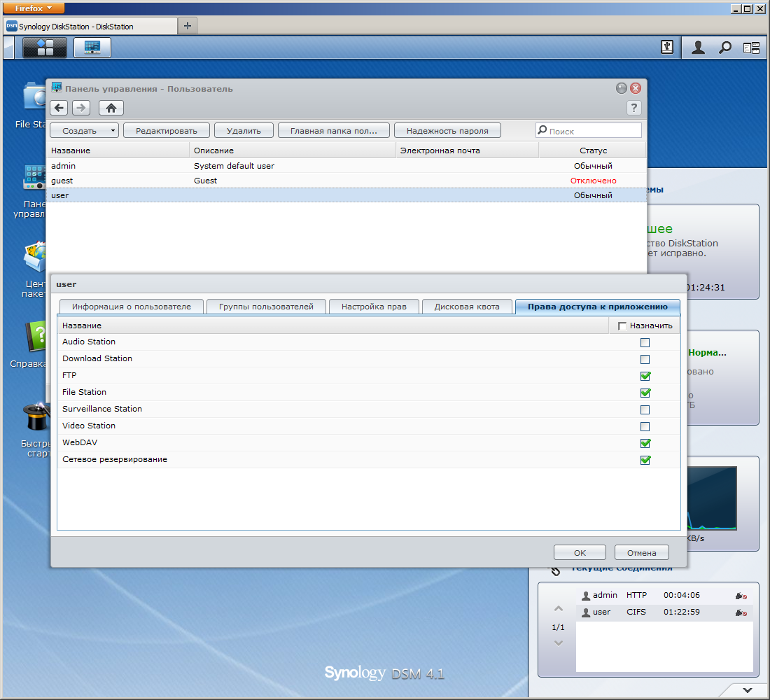Uncheck File Station access
Viewport: 770px width, 700px height.
click(645, 393)
